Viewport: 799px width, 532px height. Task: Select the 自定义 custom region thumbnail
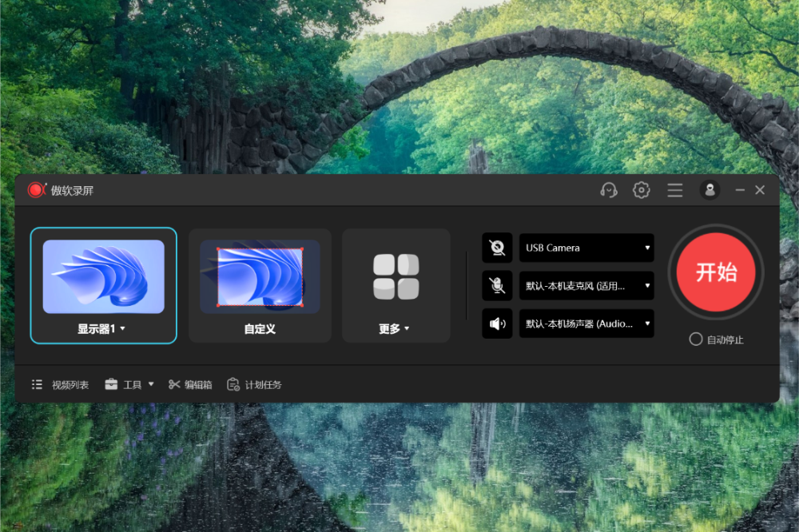260,277
